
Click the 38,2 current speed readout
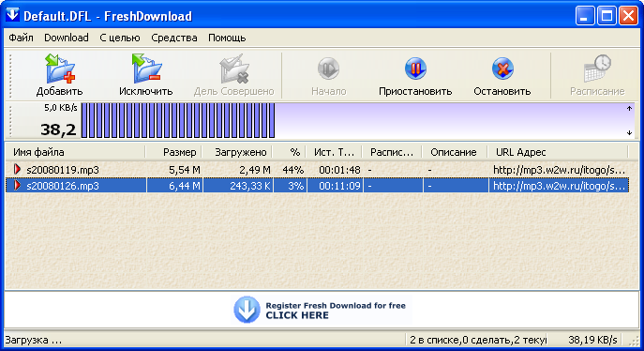pyautogui.click(x=58, y=130)
